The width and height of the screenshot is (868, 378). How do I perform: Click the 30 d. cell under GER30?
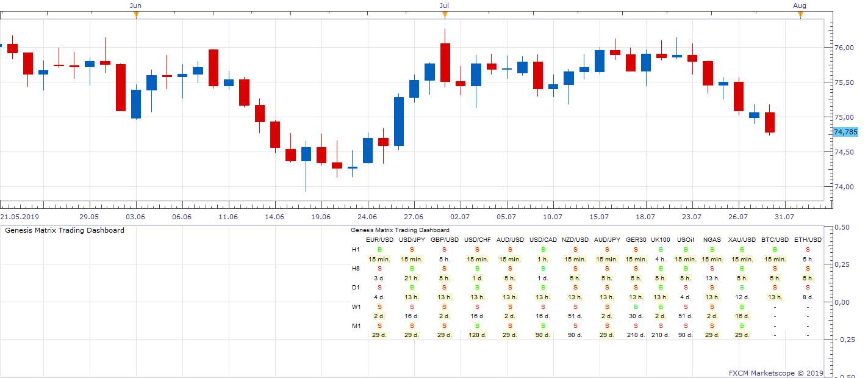pyautogui.click(x=636, y=316)
